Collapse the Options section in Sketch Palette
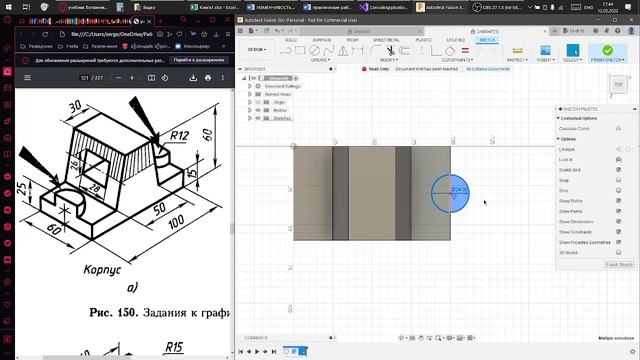This screenshot has height=360, width=640. tap(558, 139)
